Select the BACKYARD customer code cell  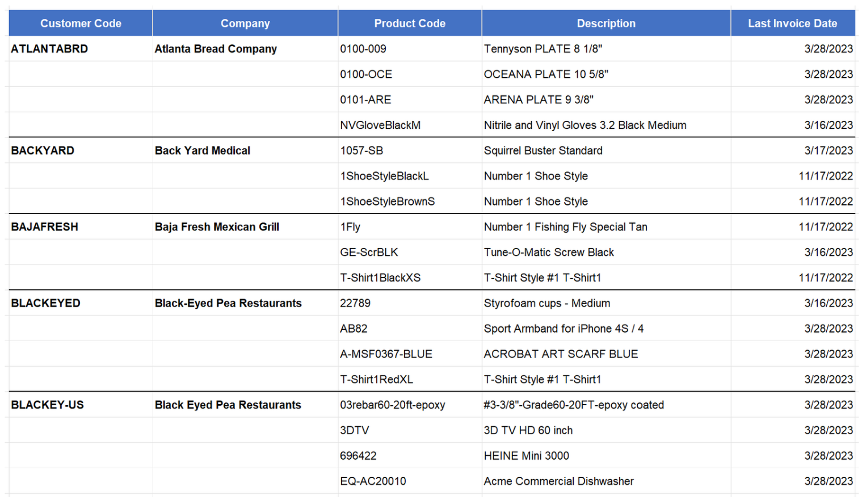(x=43, y=150)
